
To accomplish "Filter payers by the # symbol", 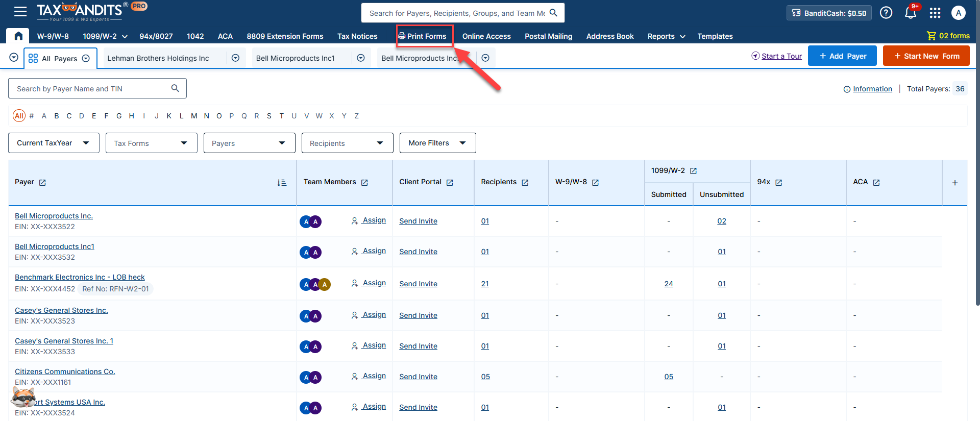I will 32,116.
